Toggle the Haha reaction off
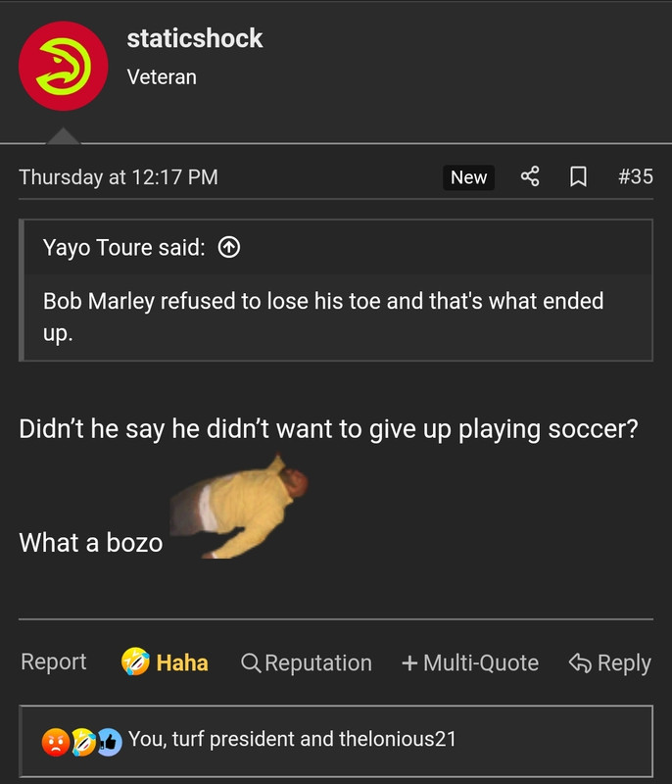This screenshot has width=672, height=784. [x=165, y=662]
